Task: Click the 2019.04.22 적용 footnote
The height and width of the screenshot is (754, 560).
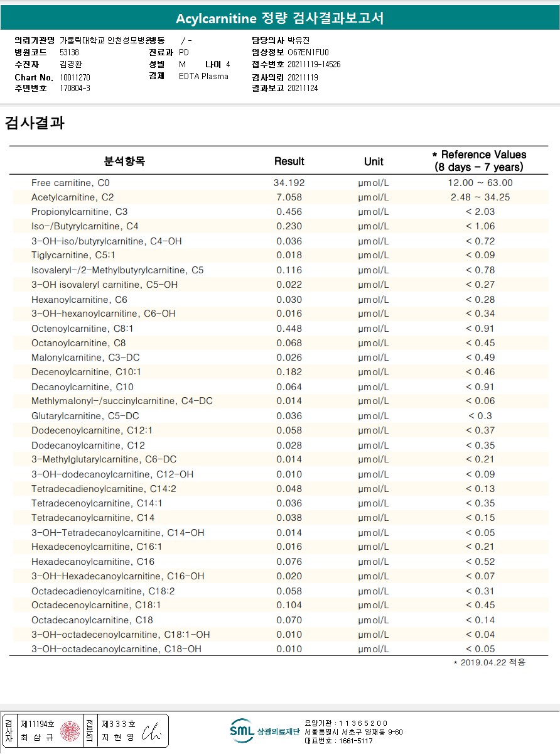Action: tap(490, 663)
